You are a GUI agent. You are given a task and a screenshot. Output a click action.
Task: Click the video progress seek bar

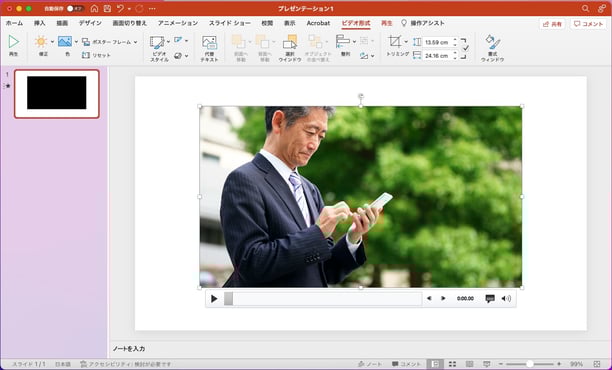click(x=323, y=299)
